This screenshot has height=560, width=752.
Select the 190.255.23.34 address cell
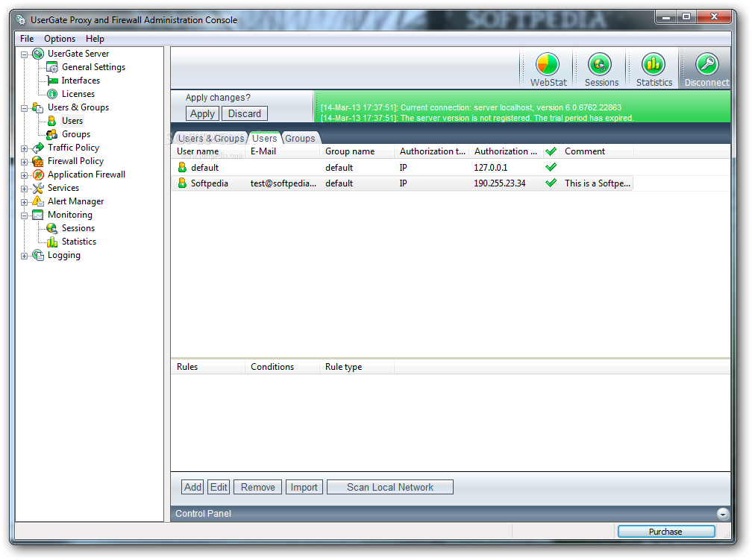click(500, 183)
